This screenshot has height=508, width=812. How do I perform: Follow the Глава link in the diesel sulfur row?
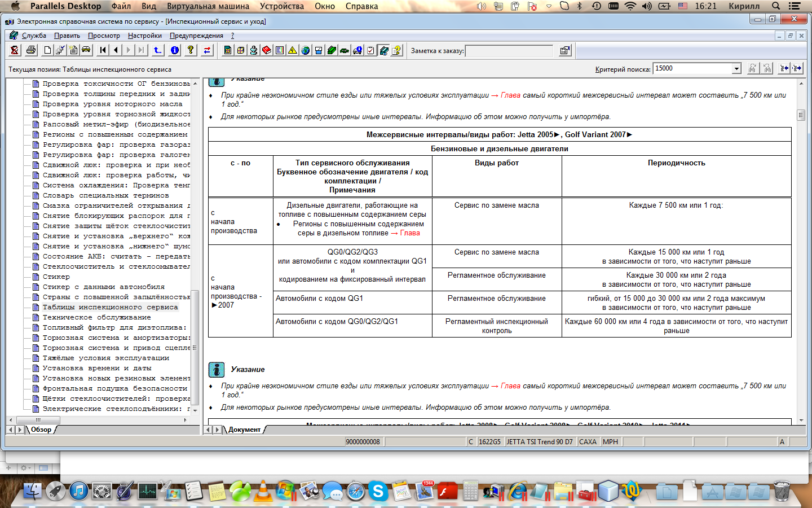[x=410, y=233]
